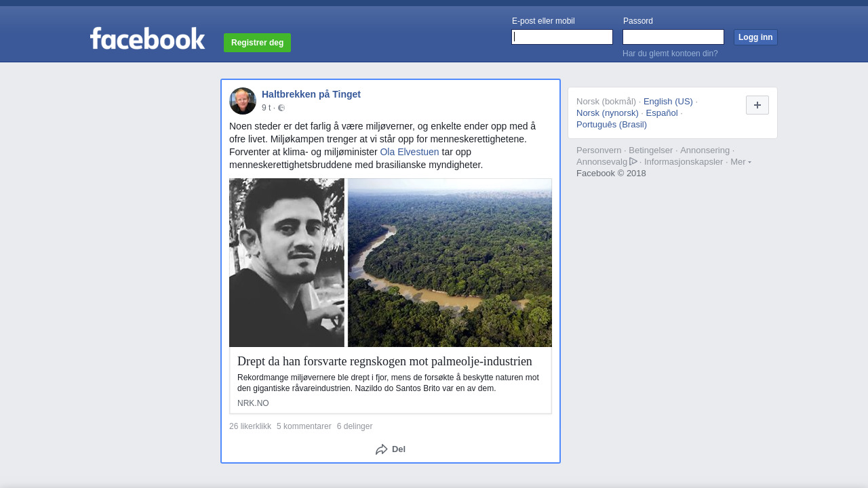Click the Registrer deg button
Image resolution: width=868 pixels, height=488 pixels.
tap(257, 43)
